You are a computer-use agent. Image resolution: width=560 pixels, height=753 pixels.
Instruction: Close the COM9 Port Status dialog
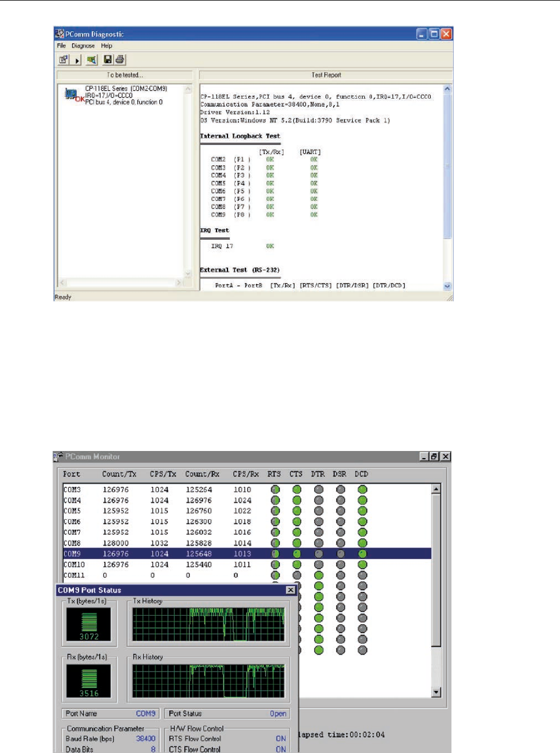click(290, 590)
